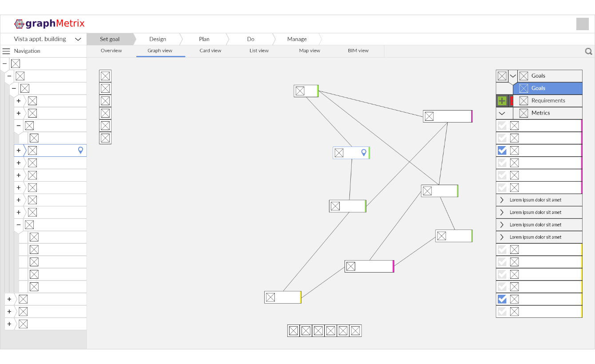Collapse the root node of the navigation tree

pos(5,63)
